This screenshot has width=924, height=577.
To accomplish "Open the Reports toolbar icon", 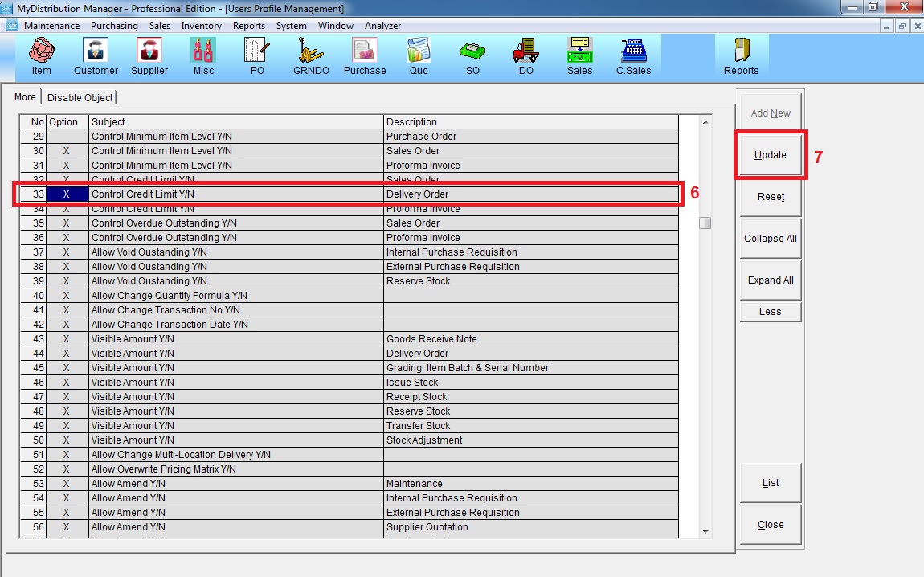I will 741,55.
